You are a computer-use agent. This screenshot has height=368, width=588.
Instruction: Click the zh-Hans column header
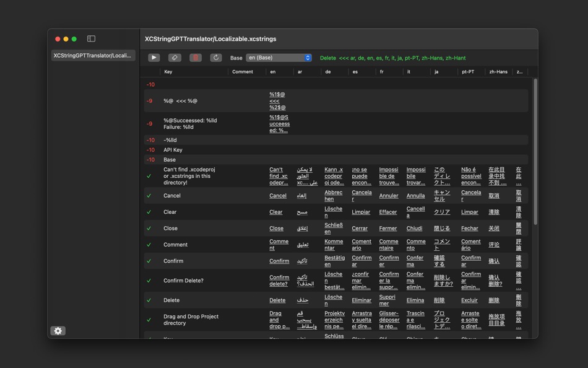tap(498, 72)
